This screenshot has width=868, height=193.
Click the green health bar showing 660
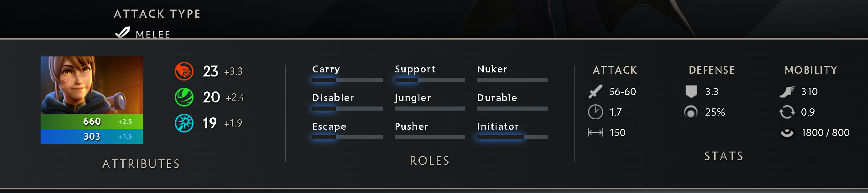tap(92, 121)
